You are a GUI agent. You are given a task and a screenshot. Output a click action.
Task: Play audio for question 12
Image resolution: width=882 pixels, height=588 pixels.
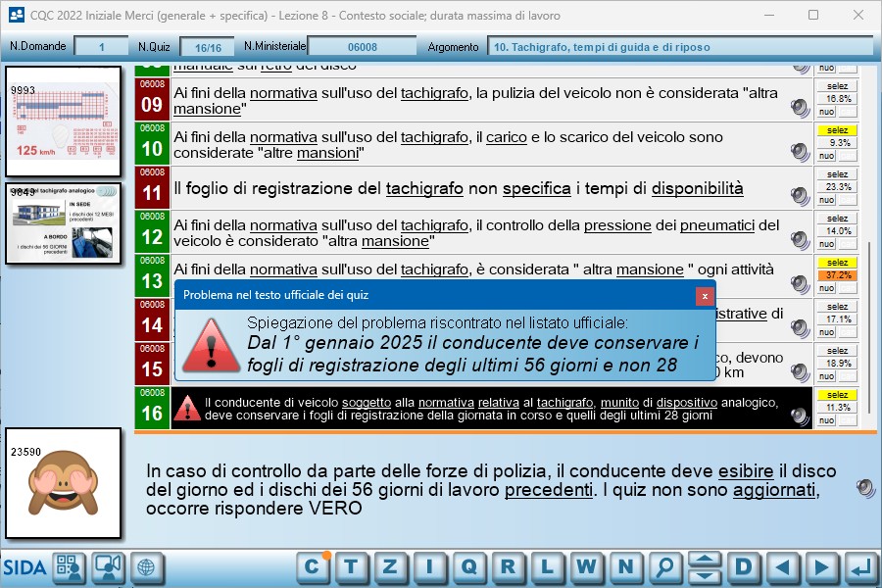click(801, 240)
